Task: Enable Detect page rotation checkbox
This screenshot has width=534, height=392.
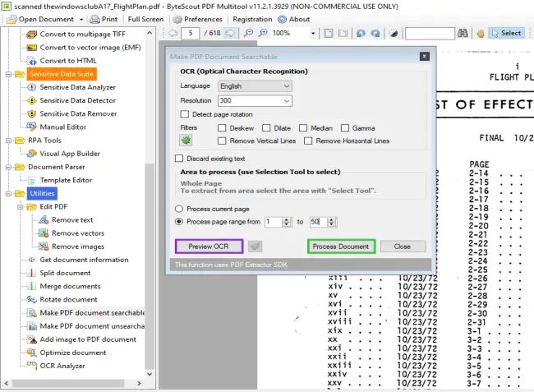Action: [x=185, y=114]
